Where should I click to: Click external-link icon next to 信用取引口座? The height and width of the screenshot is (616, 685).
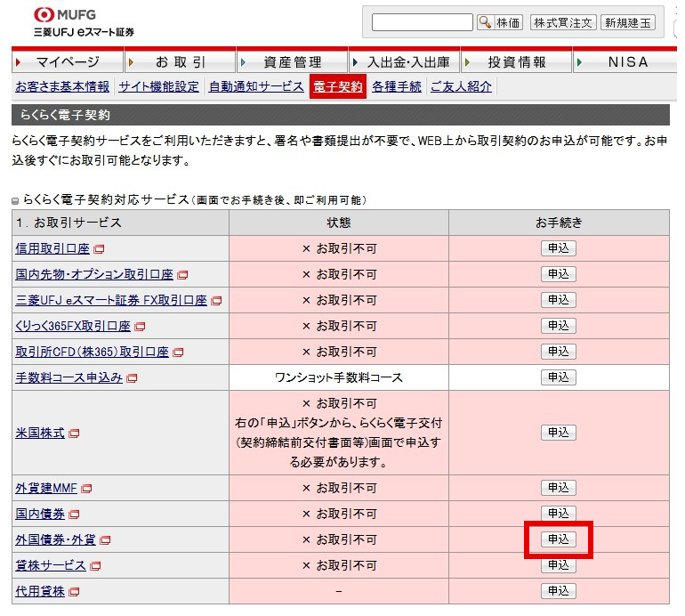99,249
